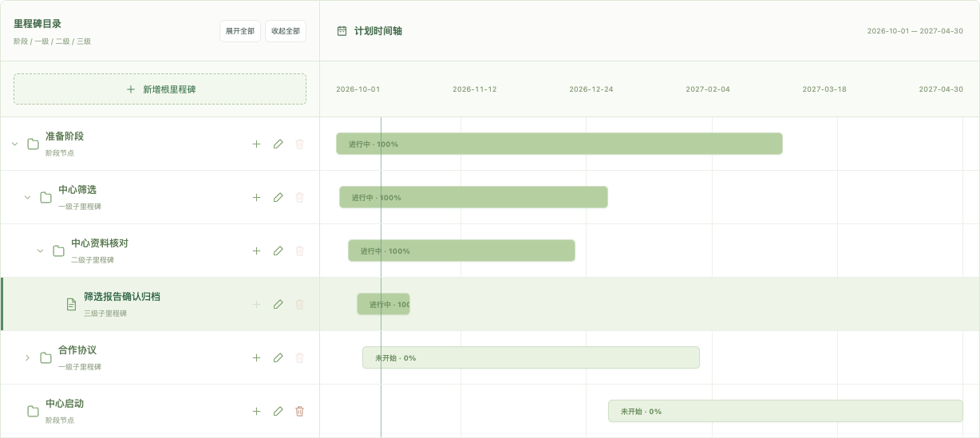Image resolution: width=980 pixels, height=438 pixels.
Task: Click the 2027-04-30 timeline date label
Action: (941, 89)
